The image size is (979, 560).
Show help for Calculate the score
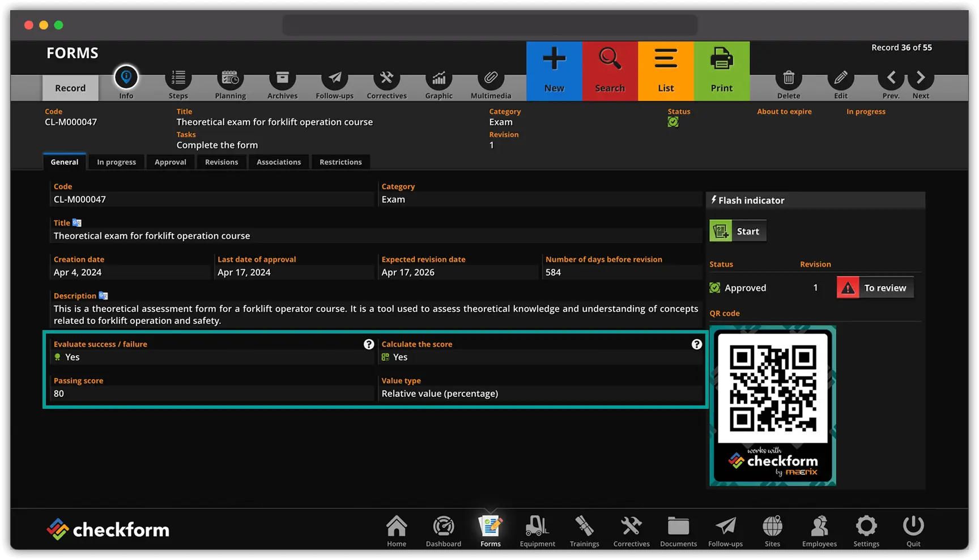click(697, 344)
